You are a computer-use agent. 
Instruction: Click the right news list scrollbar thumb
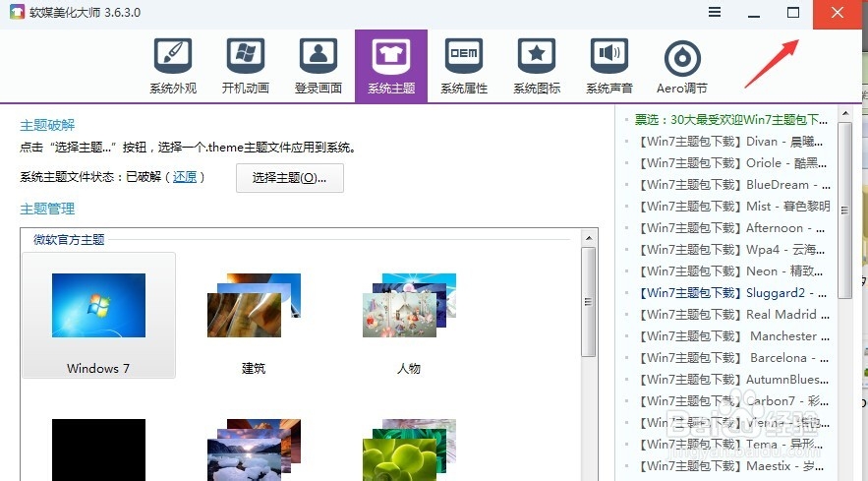(x=844, y=210)
